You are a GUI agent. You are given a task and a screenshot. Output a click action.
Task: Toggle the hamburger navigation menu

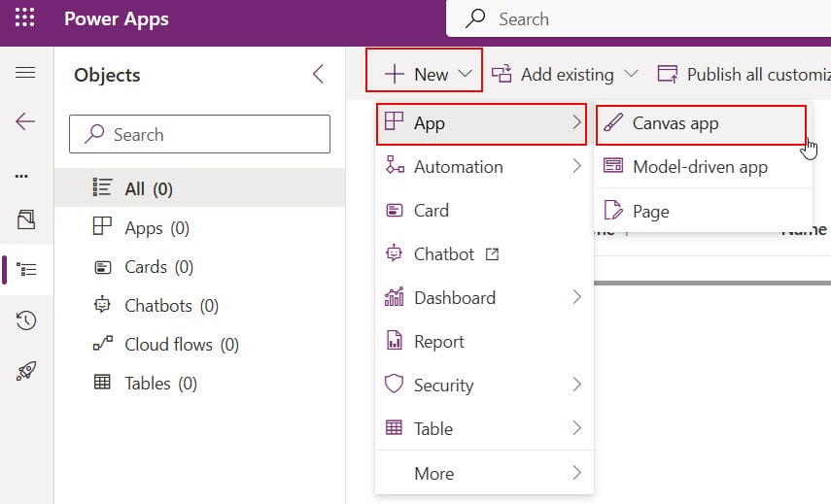[25, 72]
